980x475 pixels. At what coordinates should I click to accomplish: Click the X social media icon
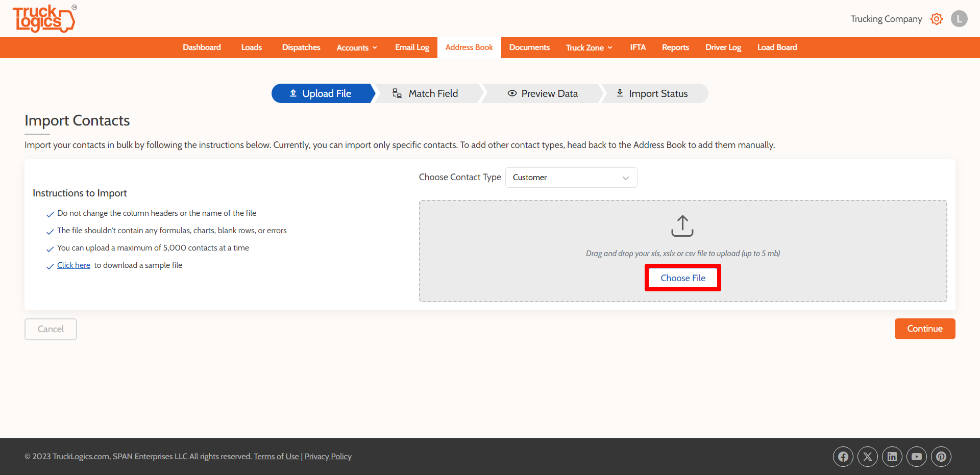(x=868, y=457)
